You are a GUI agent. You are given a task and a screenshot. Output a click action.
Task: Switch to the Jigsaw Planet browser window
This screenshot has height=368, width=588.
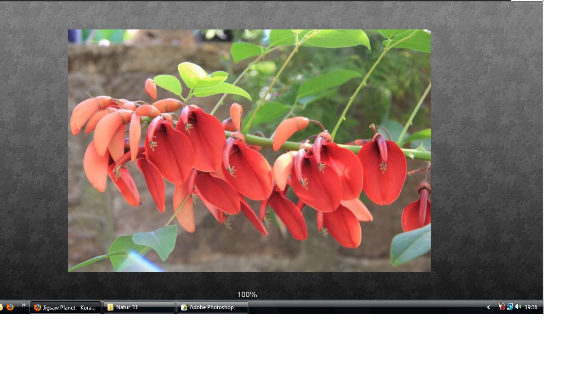click(69, 307)
